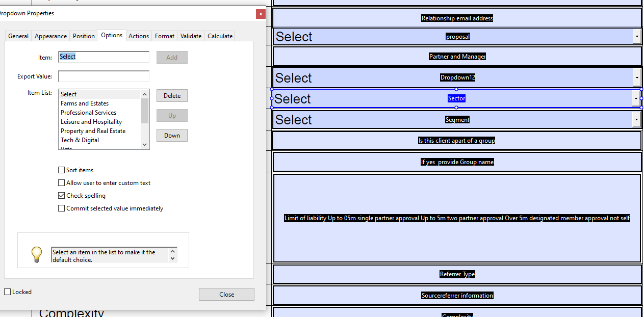
Task: Click the item list scrollbar down arrow
Action: [x=144, y=145]
